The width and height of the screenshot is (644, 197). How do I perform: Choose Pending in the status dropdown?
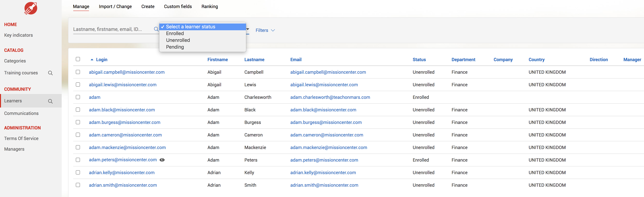pos(203,47)
